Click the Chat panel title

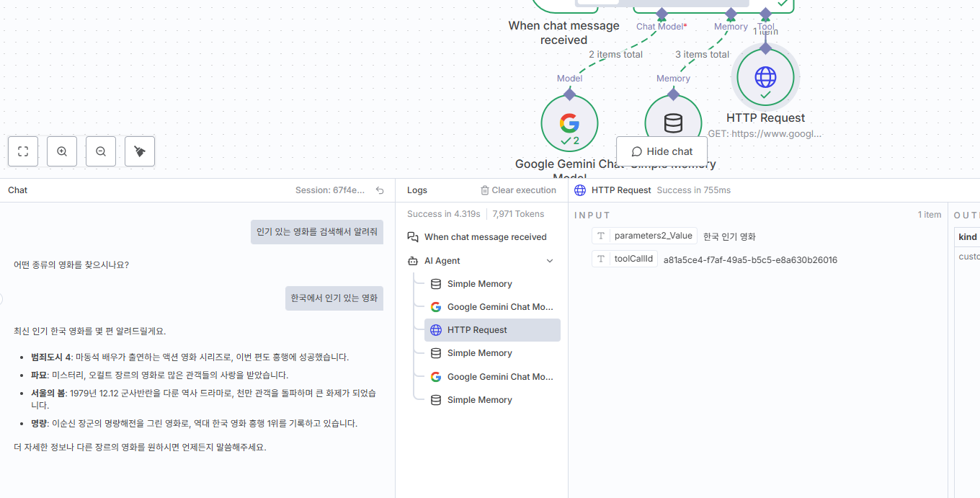18,190
